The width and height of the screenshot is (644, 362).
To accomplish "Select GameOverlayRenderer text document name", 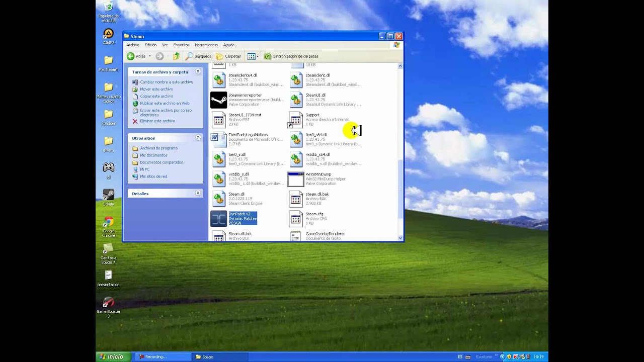I will 325,234.
